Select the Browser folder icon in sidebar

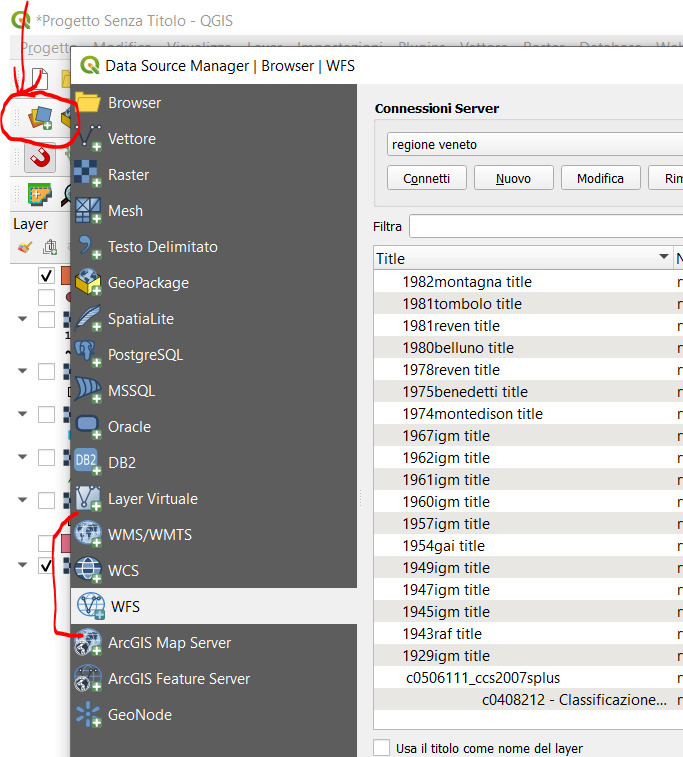point(88,102)
